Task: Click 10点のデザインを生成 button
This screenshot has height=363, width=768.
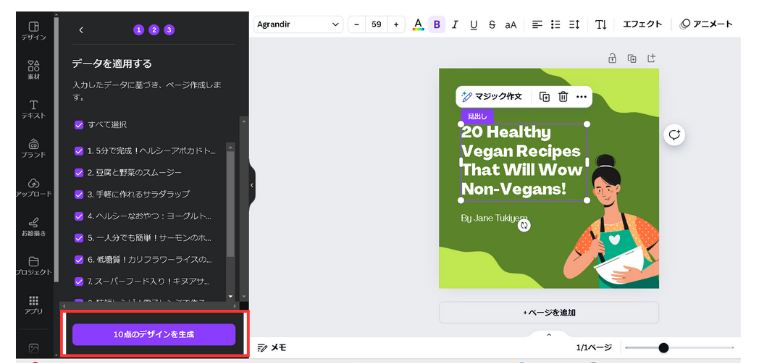Action: [x=154, y=335]
